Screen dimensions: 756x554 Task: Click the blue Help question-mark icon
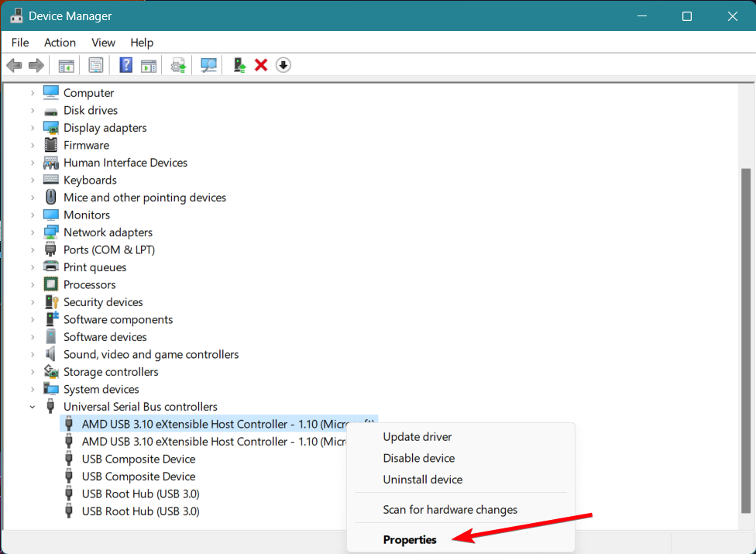click(x=125, y=65)
